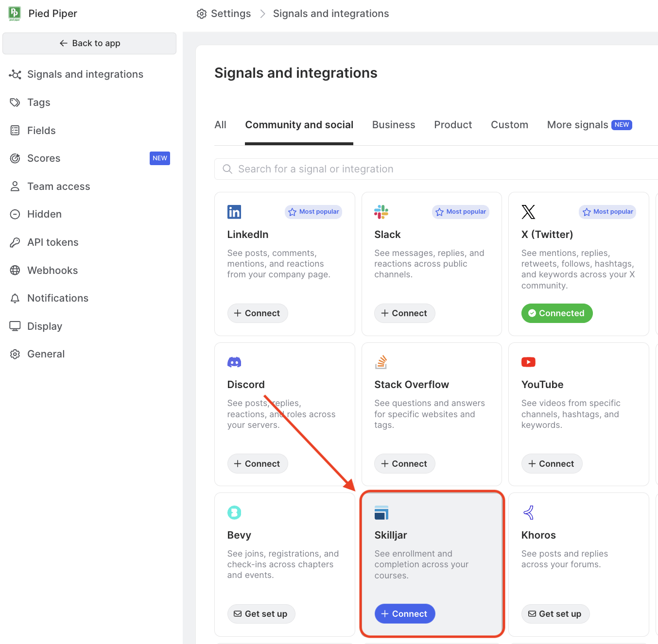658x644 pixels.
Task: Switch to the All tab
Action: point(221,125)
